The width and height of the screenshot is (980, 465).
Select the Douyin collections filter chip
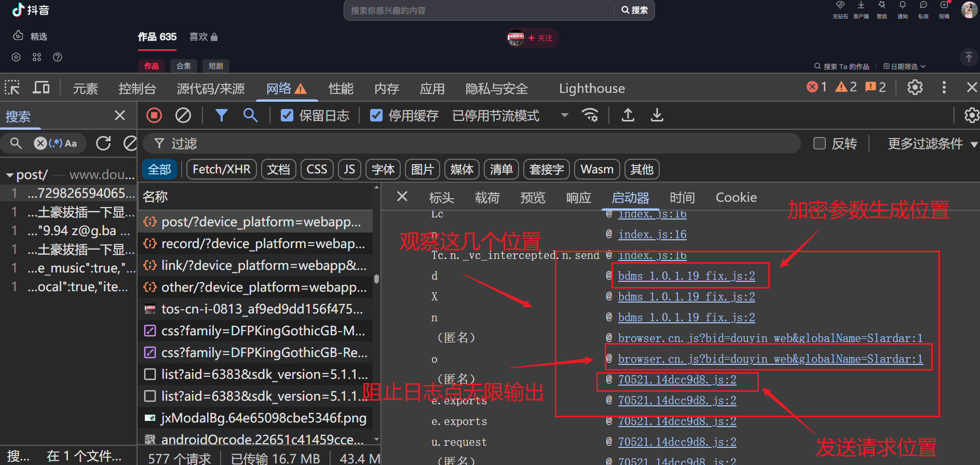pos(183,66)
